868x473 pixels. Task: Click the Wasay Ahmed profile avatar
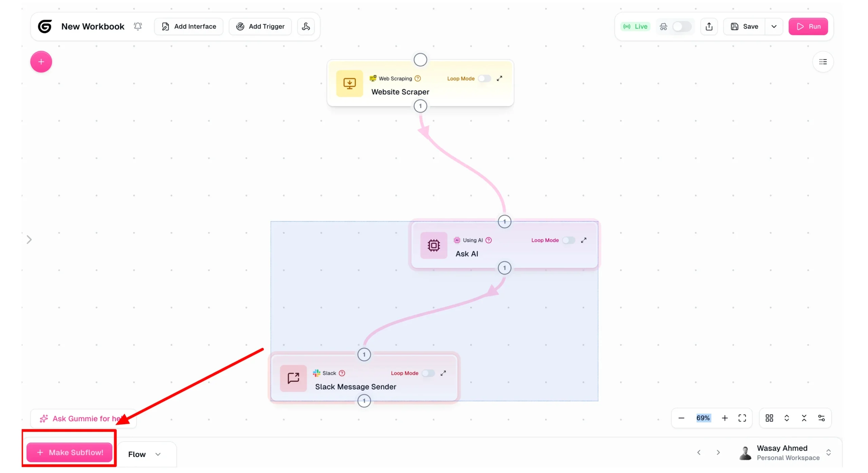[745, 453]
